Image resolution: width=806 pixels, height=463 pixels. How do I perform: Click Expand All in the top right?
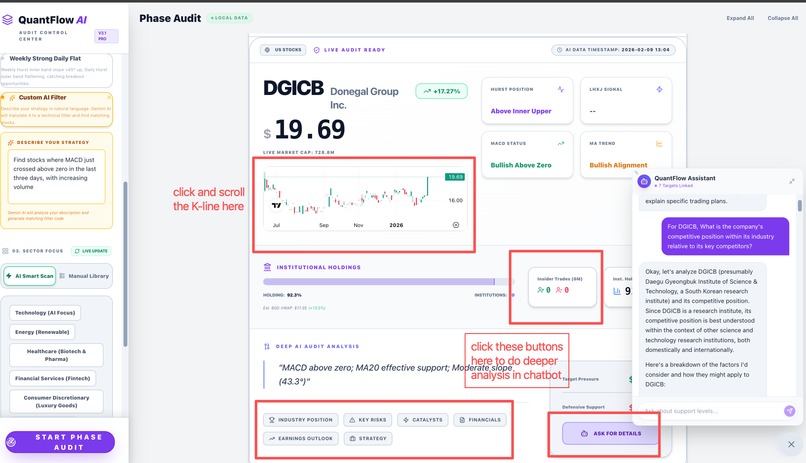coord(740,18)
